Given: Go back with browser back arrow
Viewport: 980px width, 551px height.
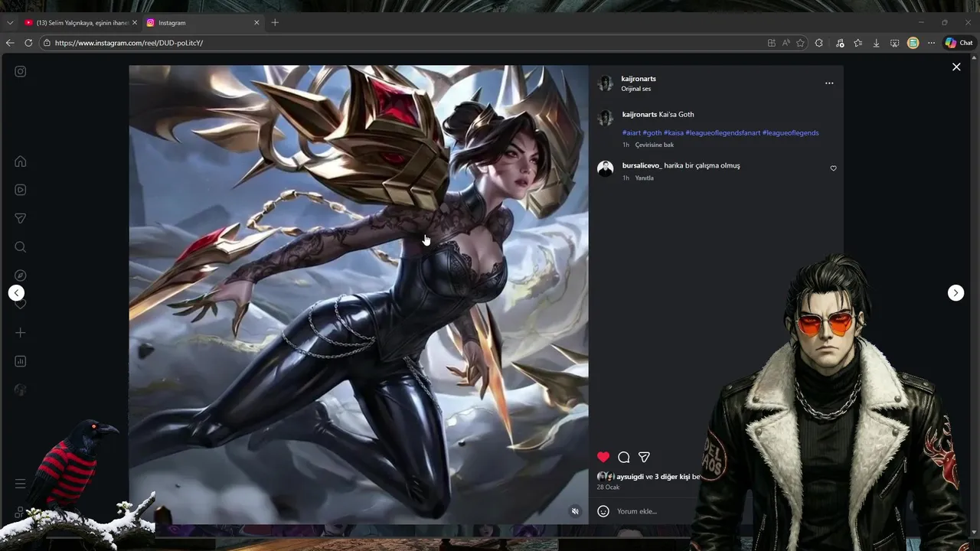Looking at the screenshot, I should click(x=10, y=43).
